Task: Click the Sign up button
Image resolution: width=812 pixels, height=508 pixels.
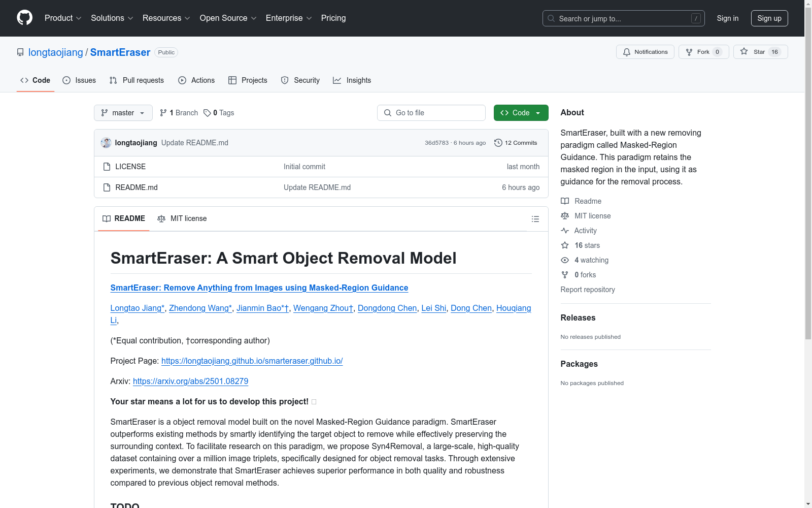Action: point(769,18)
